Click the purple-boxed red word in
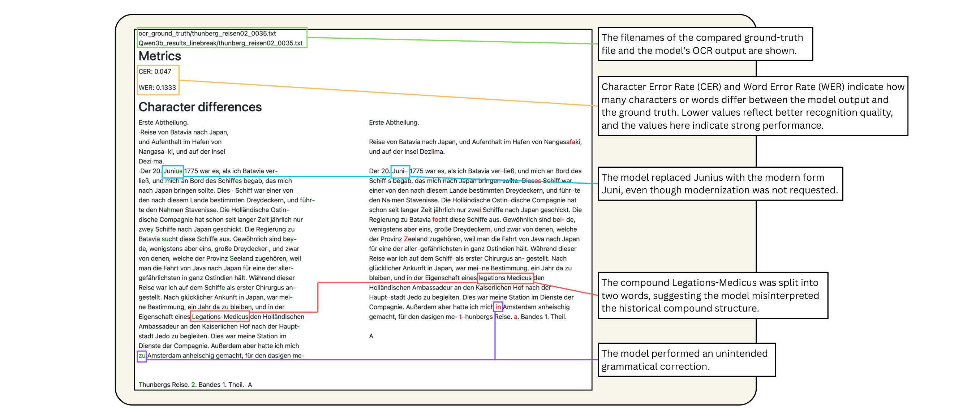Viewport: 980px width, 420px height. point(498,307)
